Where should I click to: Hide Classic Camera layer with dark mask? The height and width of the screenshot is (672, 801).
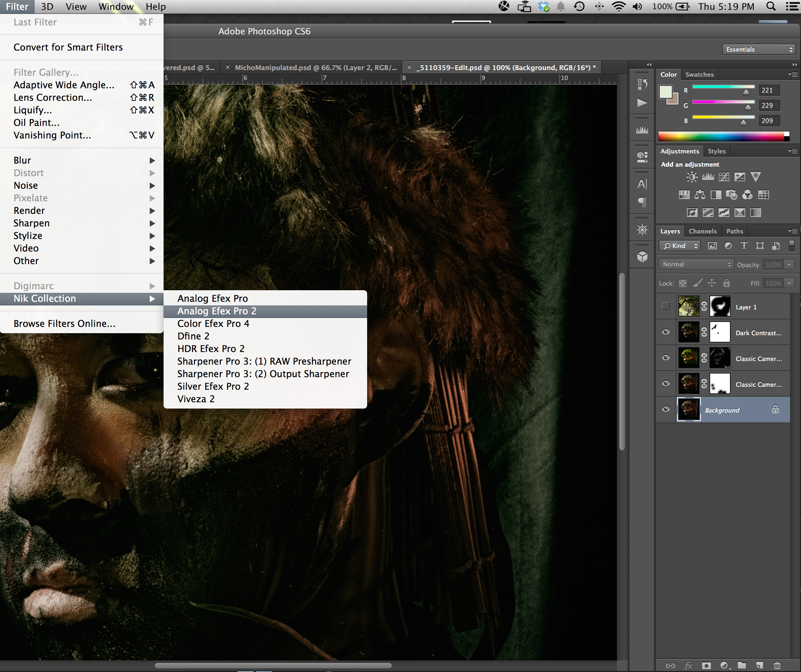(x=666, y=358)
